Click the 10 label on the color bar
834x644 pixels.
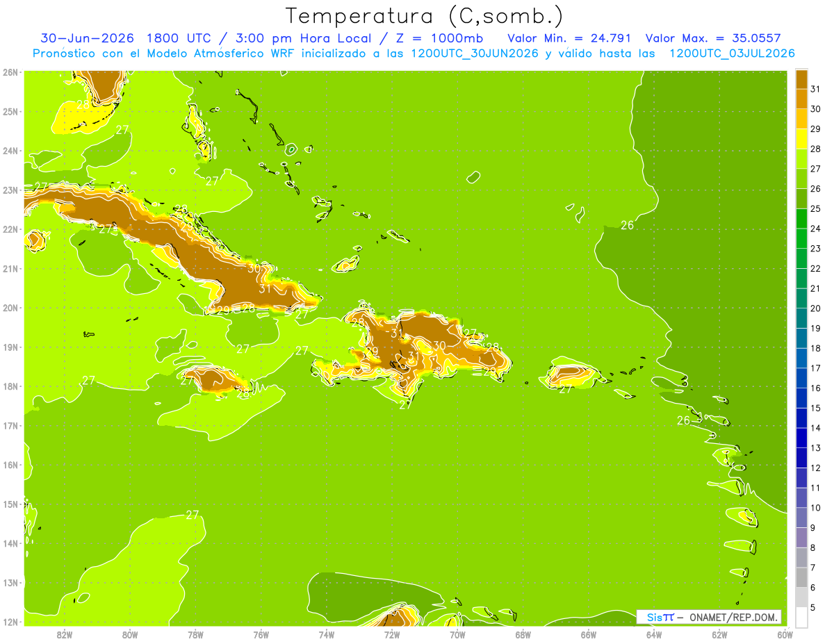(815, 508)
